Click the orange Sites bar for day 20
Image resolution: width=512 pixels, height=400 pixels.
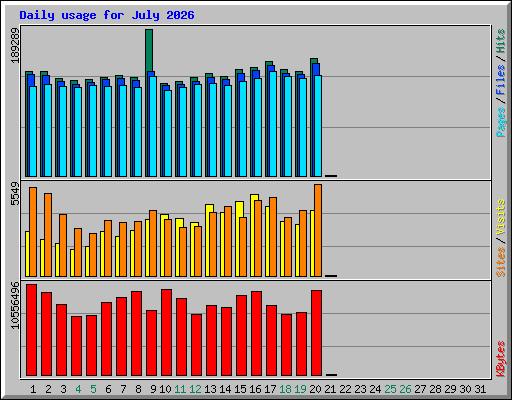(x=318, y=230)
